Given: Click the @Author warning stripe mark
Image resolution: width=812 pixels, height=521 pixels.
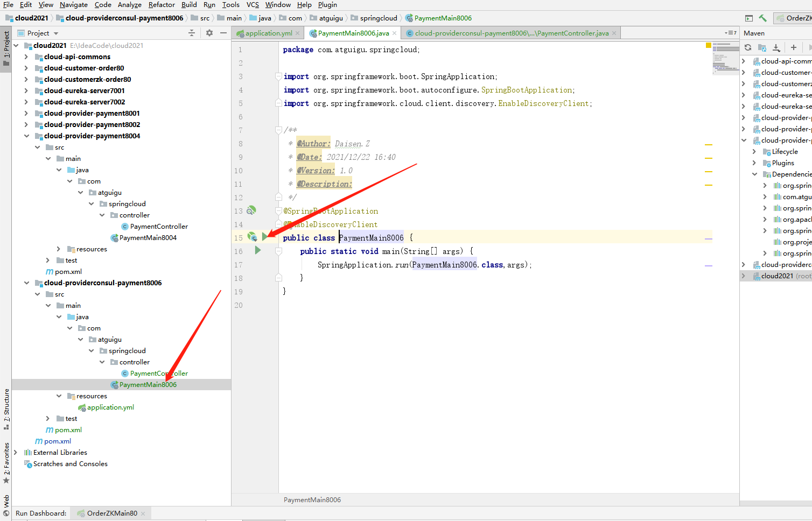Looking at the screenshot, I should 709,145.
